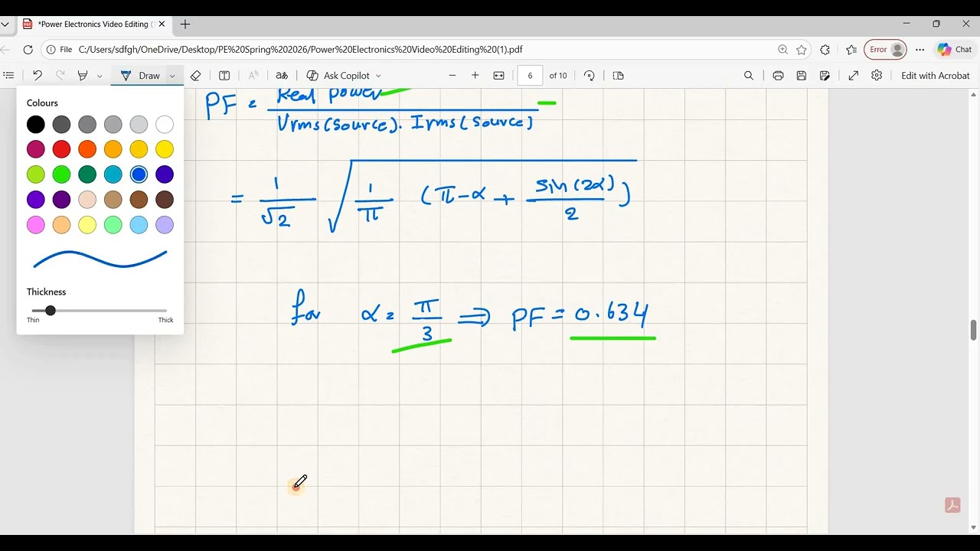The width and height of the screenshot is (980, 551).
Task: Select the lime green swatch
Action: click(x=36, y=174)
